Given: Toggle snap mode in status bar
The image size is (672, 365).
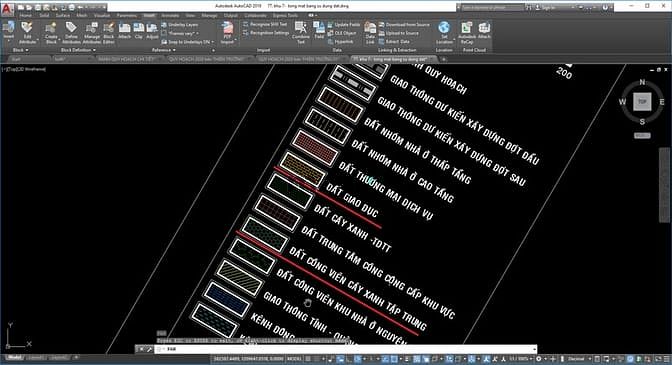Looking at the screenshot, I should pyautogui.click(x=317, y=359).
